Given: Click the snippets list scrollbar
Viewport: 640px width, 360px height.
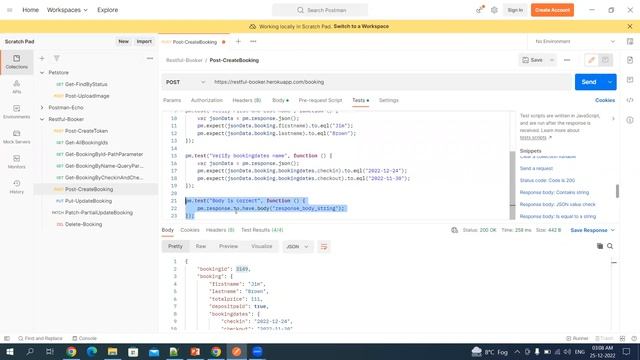Looking at the screenshot, I should (617, 191).
